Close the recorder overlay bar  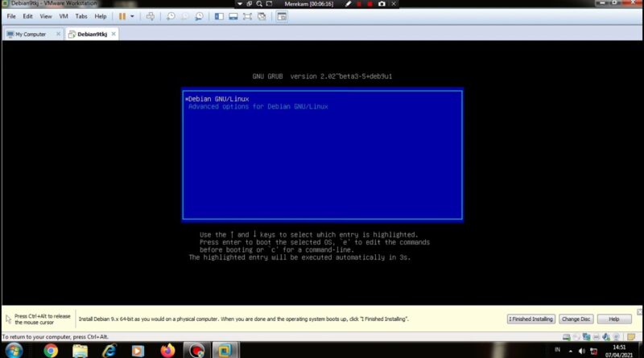coord(394,4)
